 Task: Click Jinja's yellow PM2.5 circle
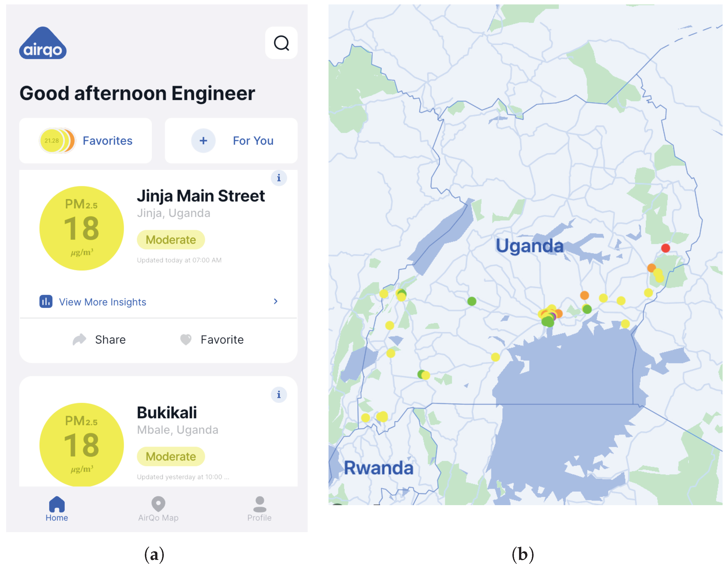82,228
